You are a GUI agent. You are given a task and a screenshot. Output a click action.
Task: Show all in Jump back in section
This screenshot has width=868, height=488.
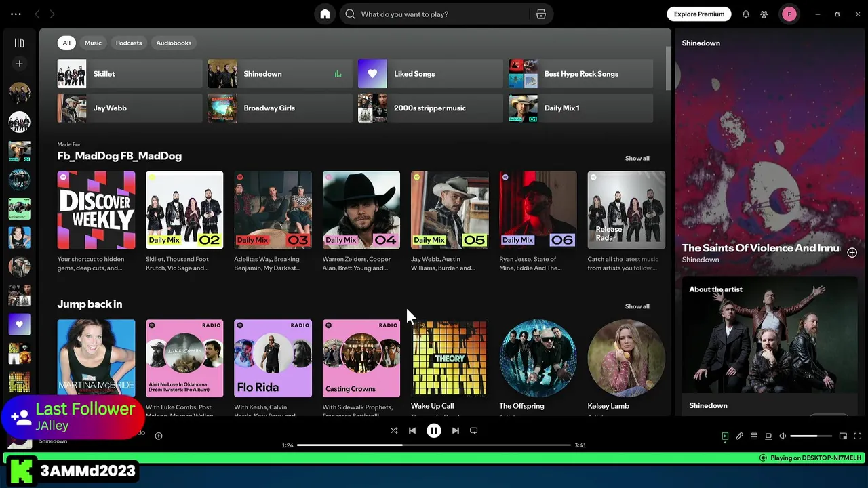[637, 306]
